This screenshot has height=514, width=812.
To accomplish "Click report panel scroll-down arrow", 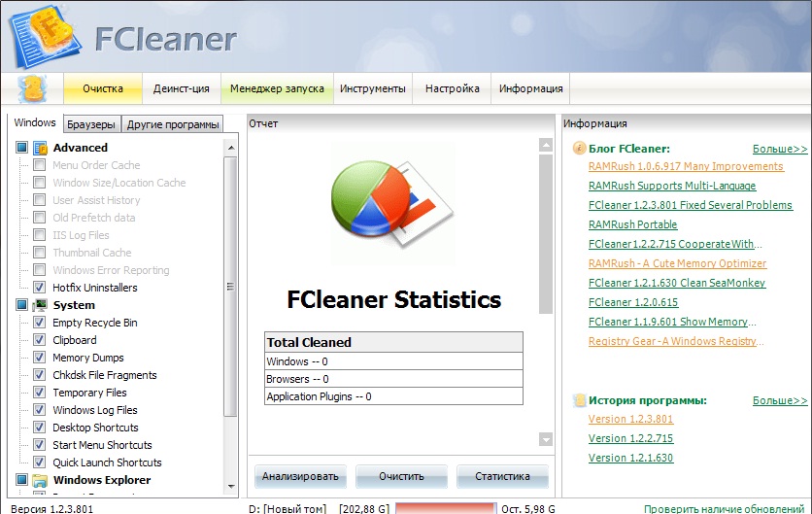I will [545, 439].
